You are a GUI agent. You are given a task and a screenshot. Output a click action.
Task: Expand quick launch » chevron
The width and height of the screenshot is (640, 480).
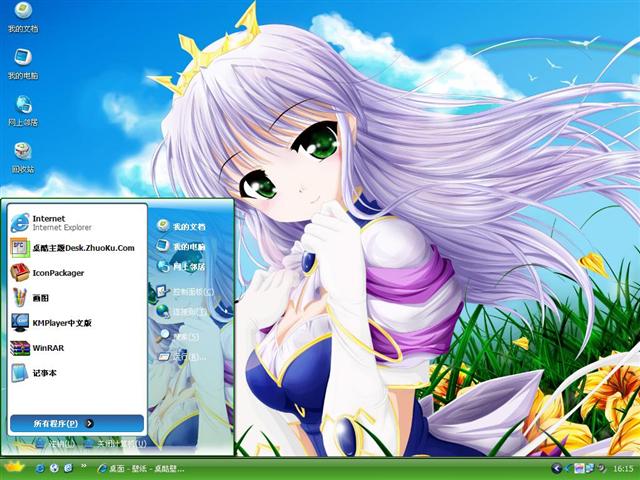point(84,466)
